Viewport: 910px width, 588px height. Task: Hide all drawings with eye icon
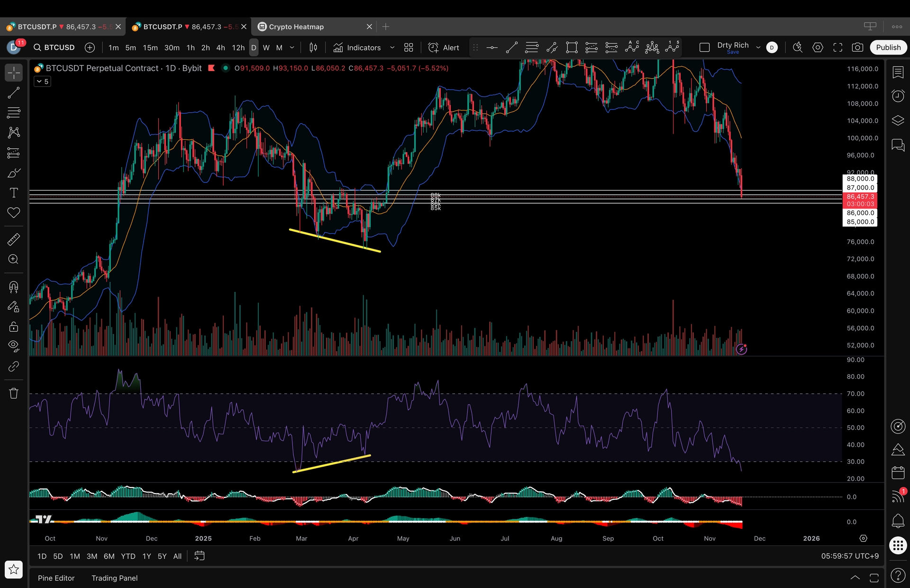coord(14,346)
